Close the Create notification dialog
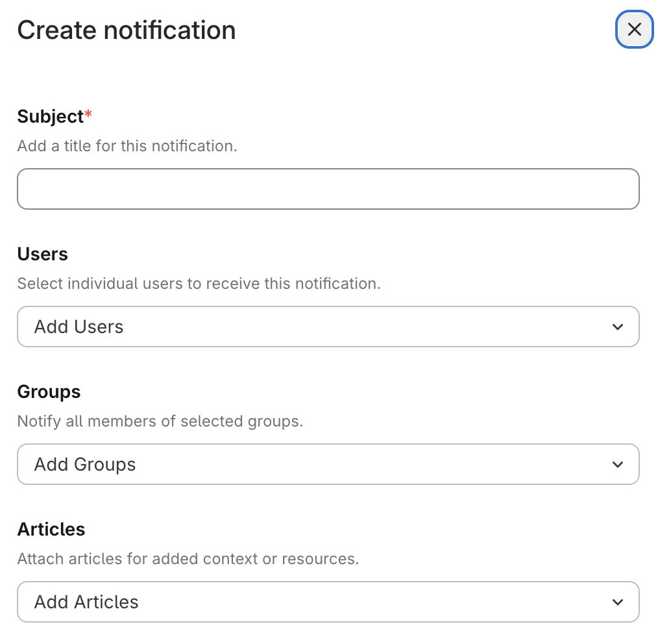The width and height of the screenshot is (658, 644). (634, 29)
